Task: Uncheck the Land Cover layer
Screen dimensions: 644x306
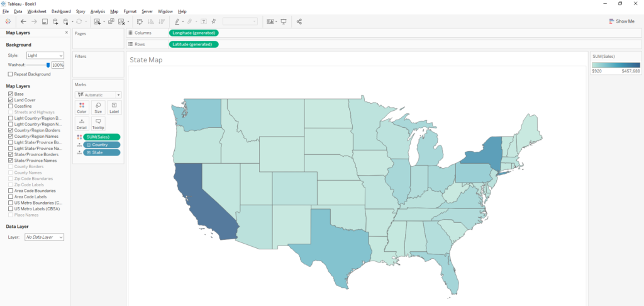Action: point(11,100)
